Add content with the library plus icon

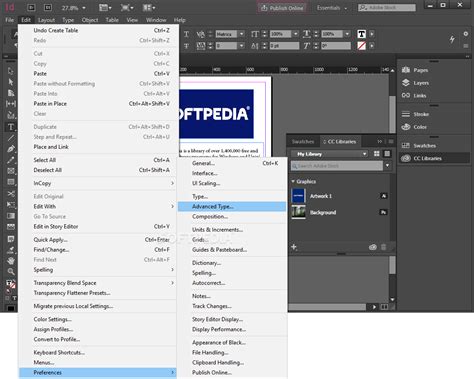tap(294, 247)
